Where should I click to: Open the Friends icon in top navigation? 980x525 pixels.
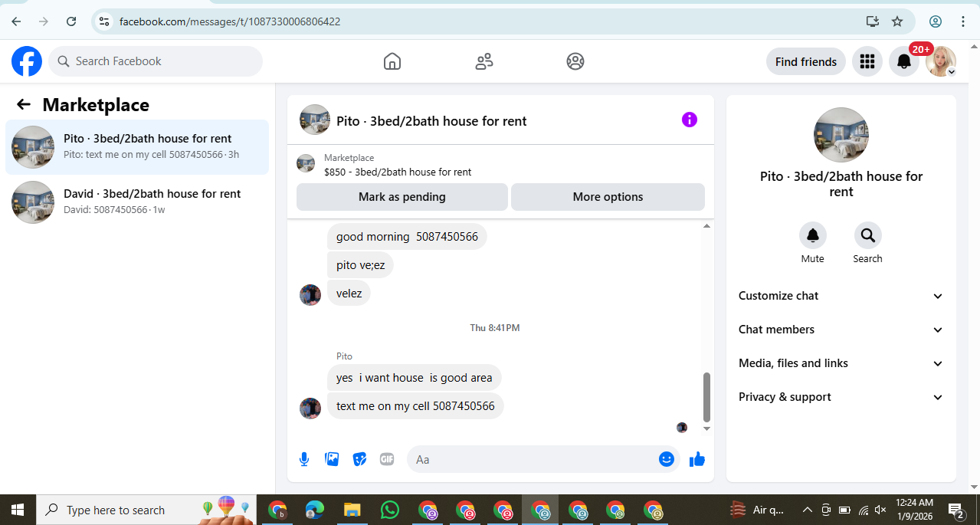(x=484, y=61)
